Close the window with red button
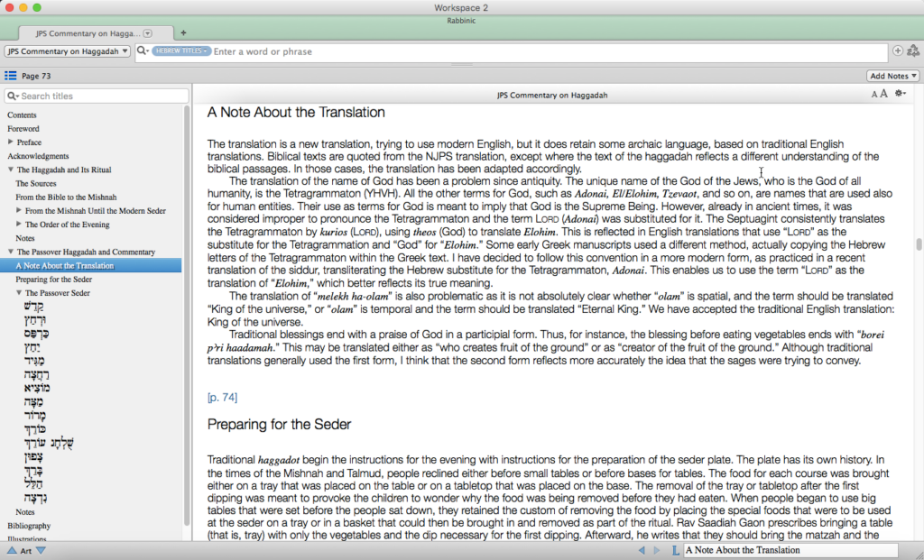The width and height of the screenshot is (924, 560). (9, 7)
